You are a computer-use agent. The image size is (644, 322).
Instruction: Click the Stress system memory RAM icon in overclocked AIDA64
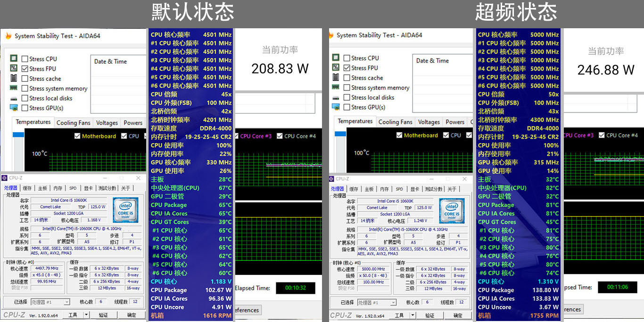coord(336,87)
